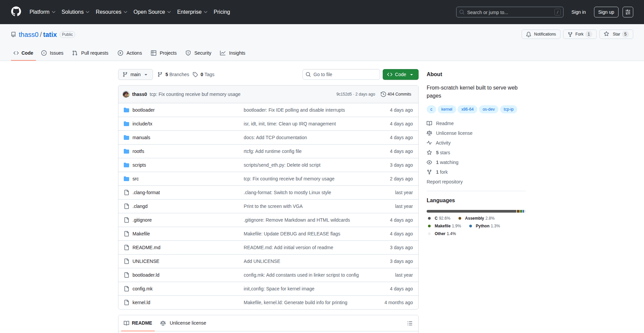The height and width of the screenshot is (333, 644).
Task: Click the src folder icon
Action: pos(126,179)
